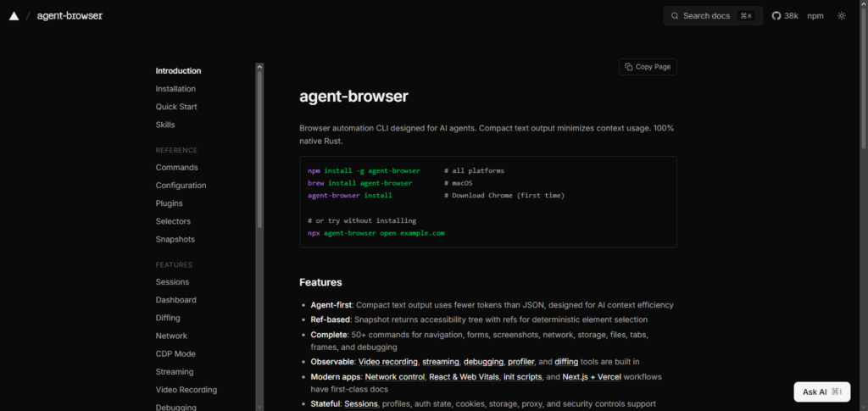Click the copy icon in Copy Page
The width and height of the screenshot is (868, 411).
click(628, 67)
